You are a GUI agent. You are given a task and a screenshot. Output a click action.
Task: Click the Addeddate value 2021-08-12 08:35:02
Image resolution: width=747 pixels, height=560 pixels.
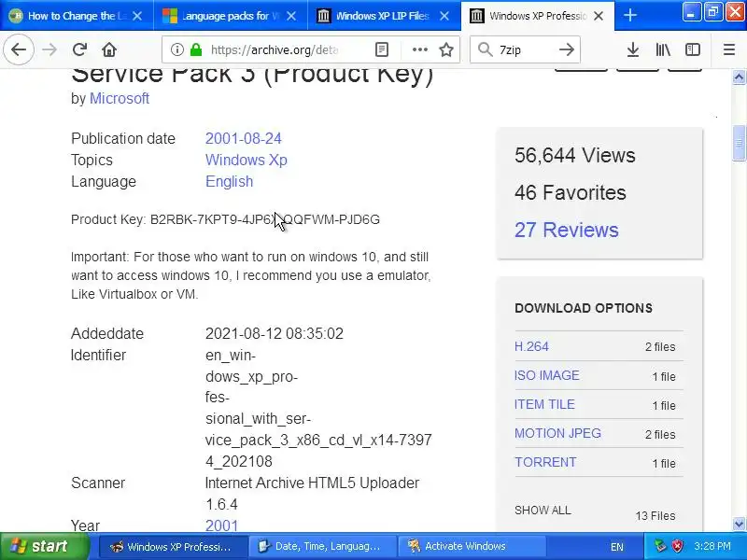point(275,333)
